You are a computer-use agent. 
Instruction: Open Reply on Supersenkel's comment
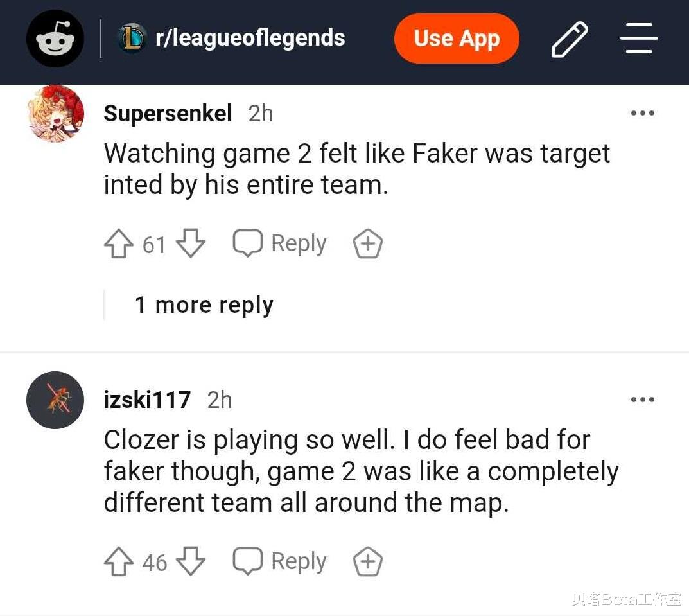279,243
